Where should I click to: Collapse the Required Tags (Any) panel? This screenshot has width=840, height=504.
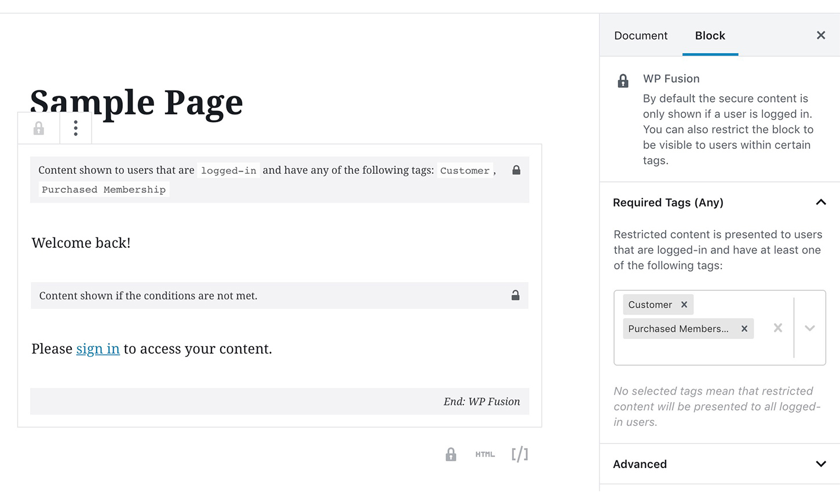[820, 202]
